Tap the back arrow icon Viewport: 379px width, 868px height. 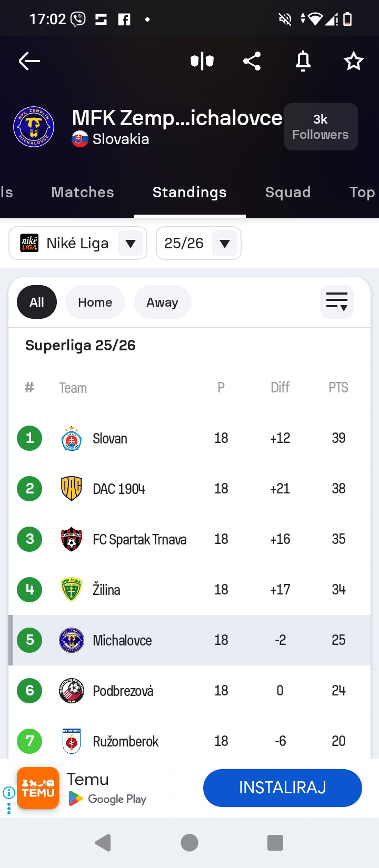[29, 61]
